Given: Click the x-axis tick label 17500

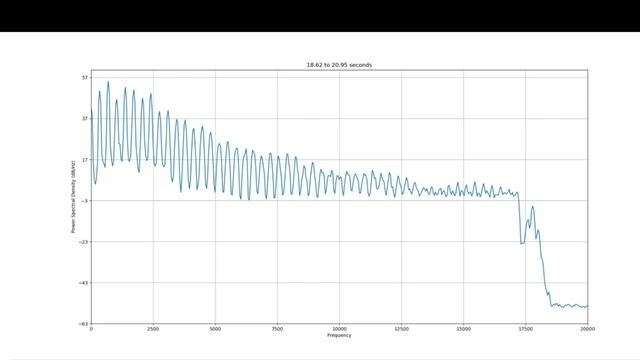Looking at the screenshot, I should (x=525, y=329).
